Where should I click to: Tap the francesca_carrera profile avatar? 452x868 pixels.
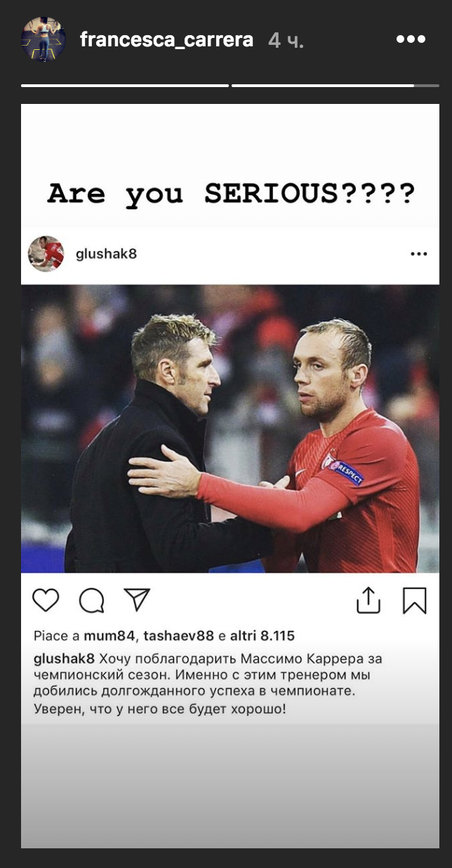[44, 40]
